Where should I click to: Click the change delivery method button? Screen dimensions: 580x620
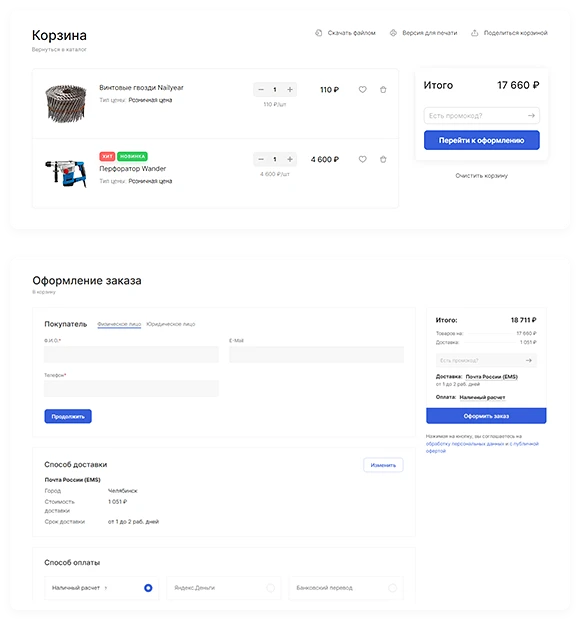point(383,465)
